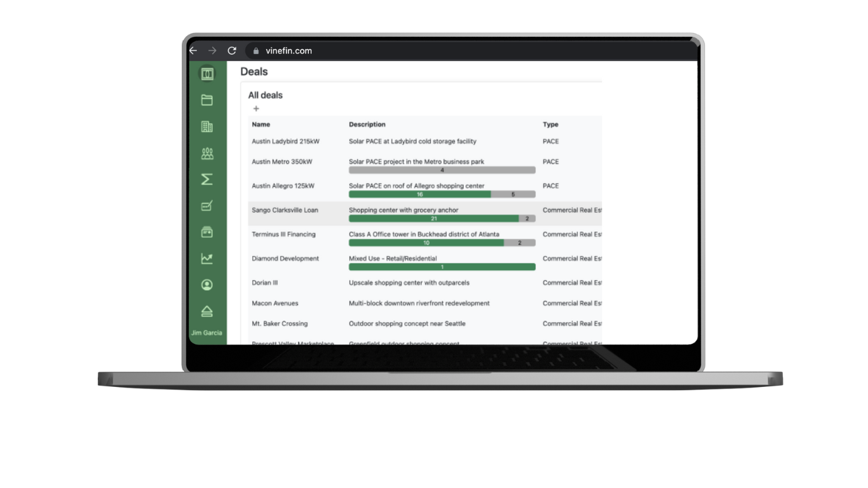This screenshot has height=488, width=868.
Task: Click description 'Multi-block downtown riverfront redevelopment'
Action: tap(419, 303)
